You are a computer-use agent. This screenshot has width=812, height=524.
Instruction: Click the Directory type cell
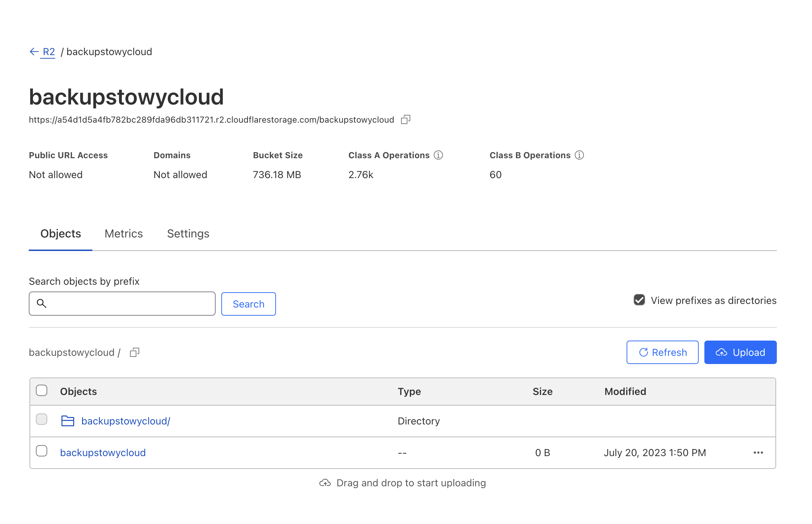(x=419, y=421)
